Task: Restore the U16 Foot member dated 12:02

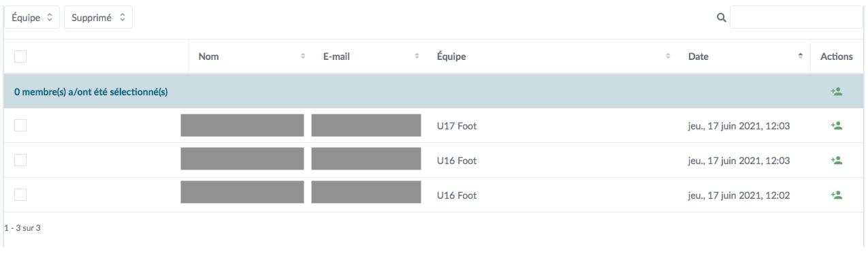Action: click(837, 195)
